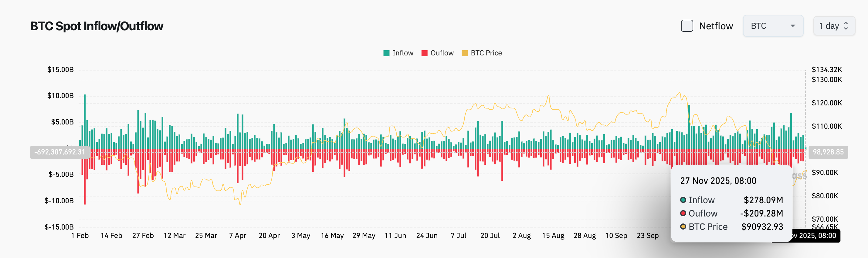Click the BTC Spot Inflow/Outflow chart title
Image resolution: width=868 pixels, height=258 pixels.
[x=97, y=26]
